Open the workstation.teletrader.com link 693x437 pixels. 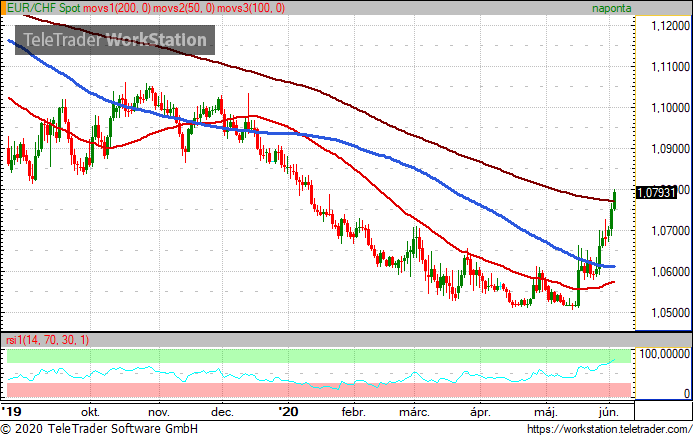click(x=609, y=429)
